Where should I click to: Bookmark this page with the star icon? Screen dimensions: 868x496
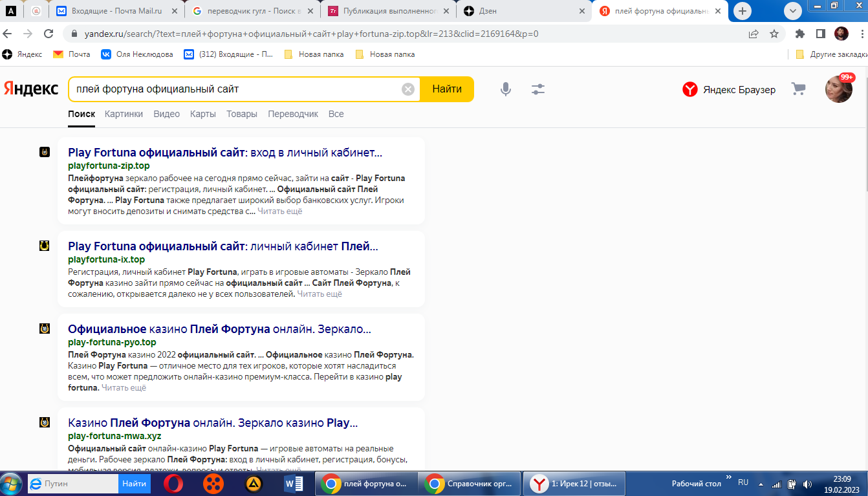tap(774, 34)
